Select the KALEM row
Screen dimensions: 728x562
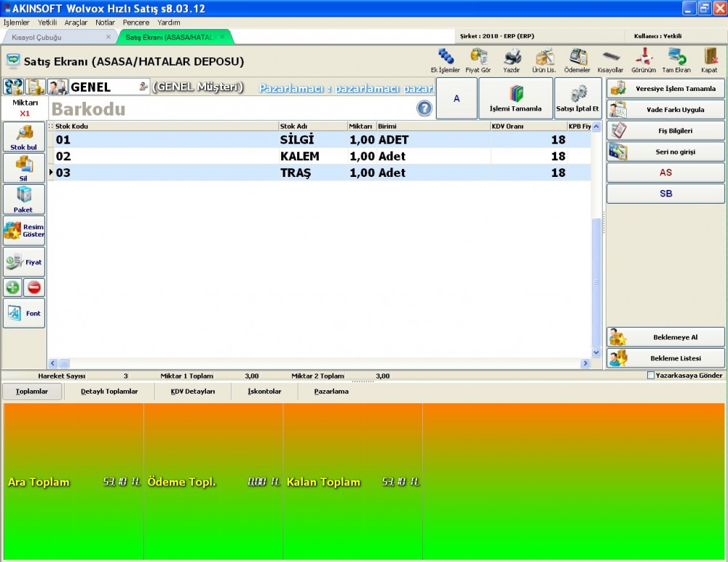(x=320, y=156)
